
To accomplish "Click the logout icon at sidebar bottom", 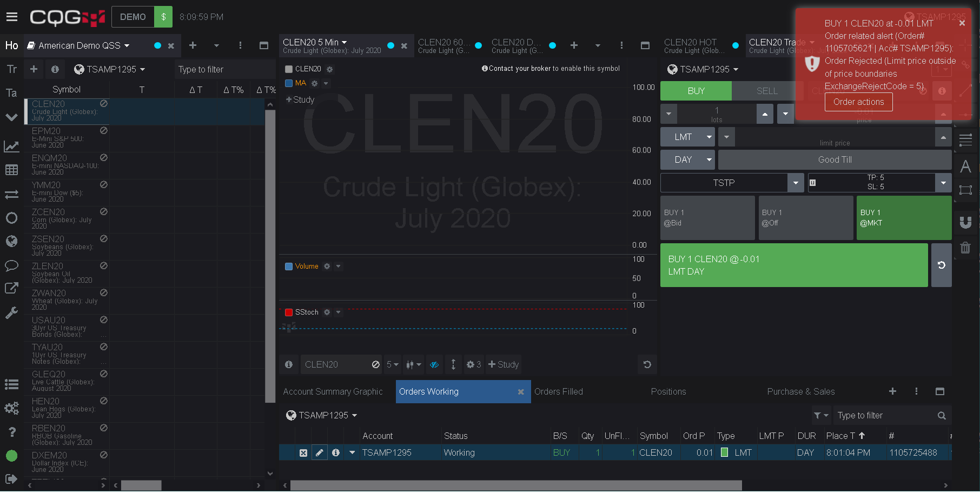I will (11, 479).
